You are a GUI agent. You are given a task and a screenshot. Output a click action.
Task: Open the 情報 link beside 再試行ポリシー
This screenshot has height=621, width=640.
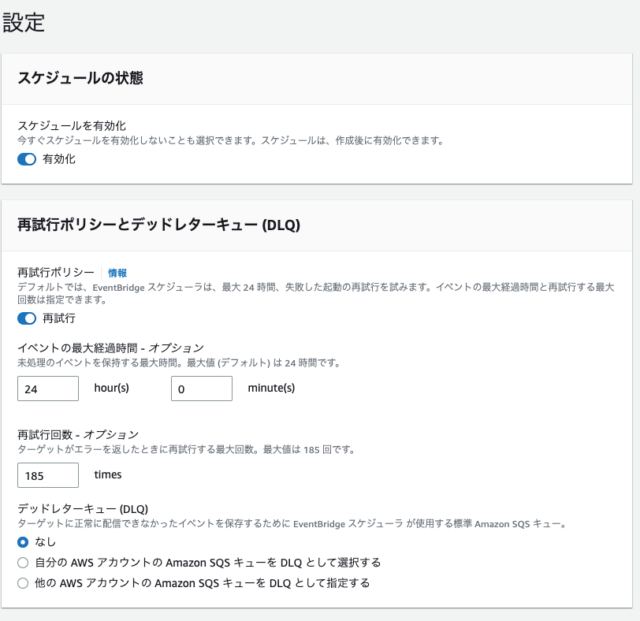point(117,273)
